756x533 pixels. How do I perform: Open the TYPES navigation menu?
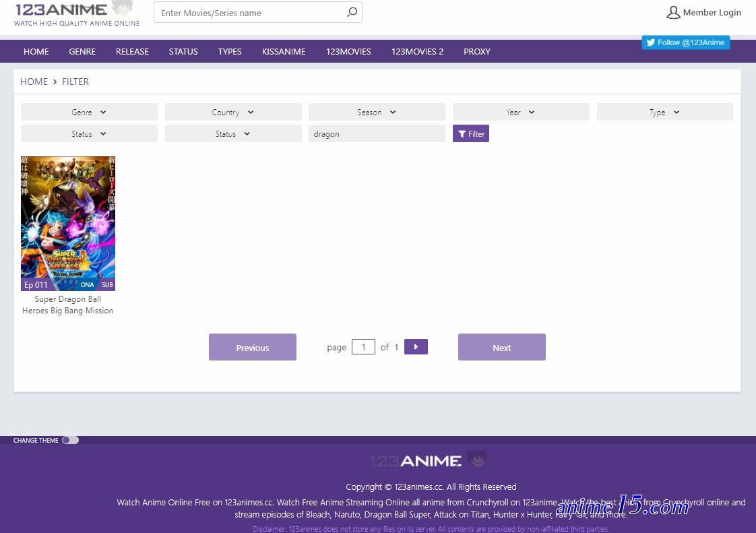[230, 52]
